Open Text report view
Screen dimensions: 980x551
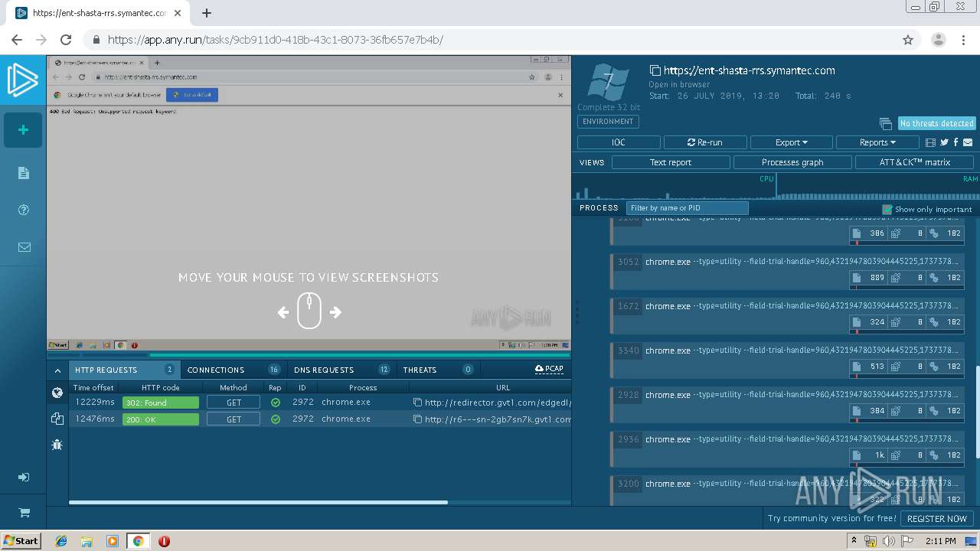point(671,162)
